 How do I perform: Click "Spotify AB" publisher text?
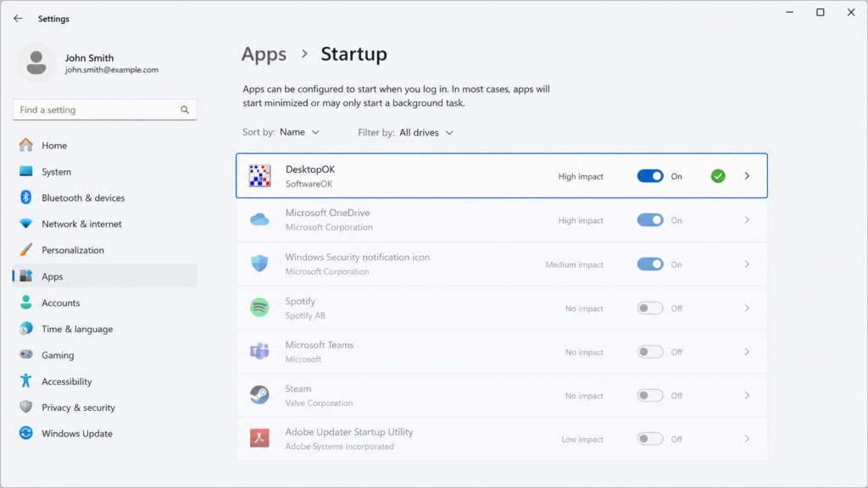[305, 315]
